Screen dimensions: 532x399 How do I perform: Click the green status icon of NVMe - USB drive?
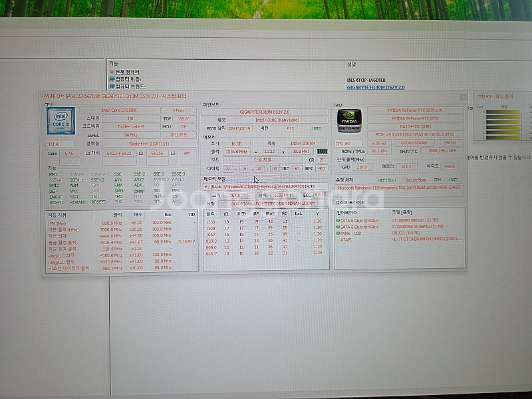pyautogui.click(x=338, y=233)
